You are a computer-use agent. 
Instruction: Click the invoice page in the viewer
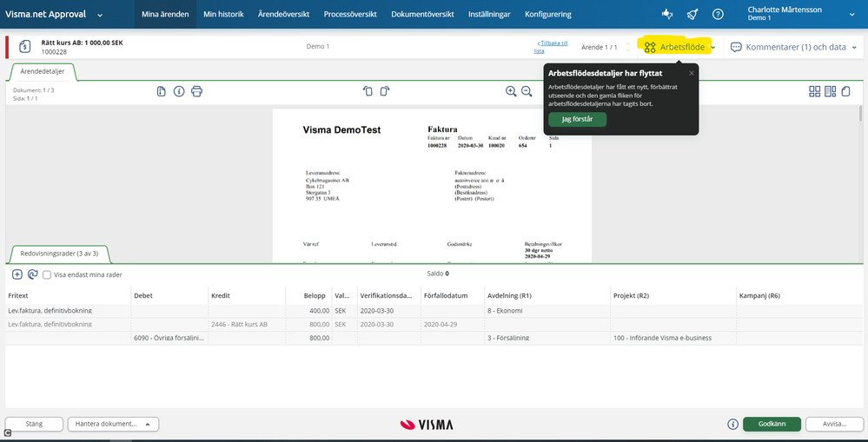click(432, 185)
